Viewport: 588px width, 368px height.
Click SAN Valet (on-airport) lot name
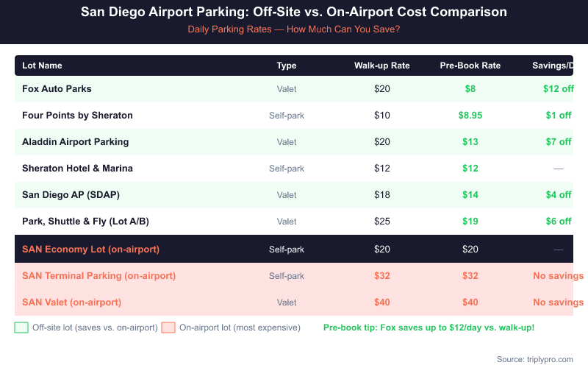[71, 302]
